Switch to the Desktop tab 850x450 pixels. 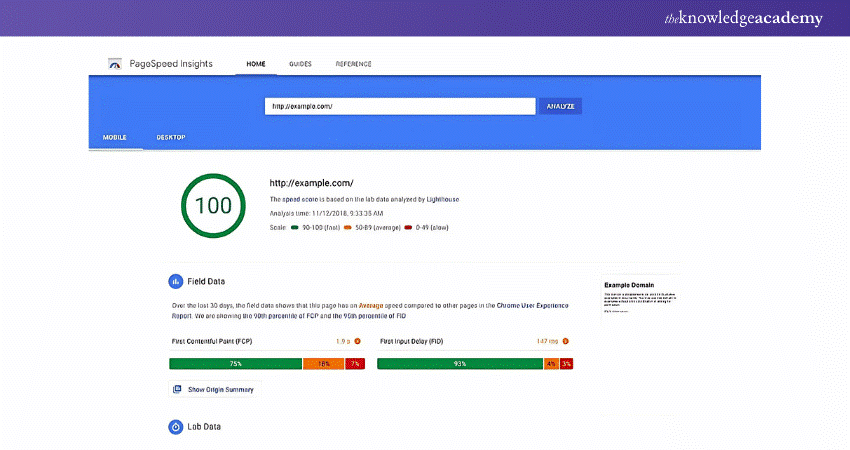click(171, 137)
